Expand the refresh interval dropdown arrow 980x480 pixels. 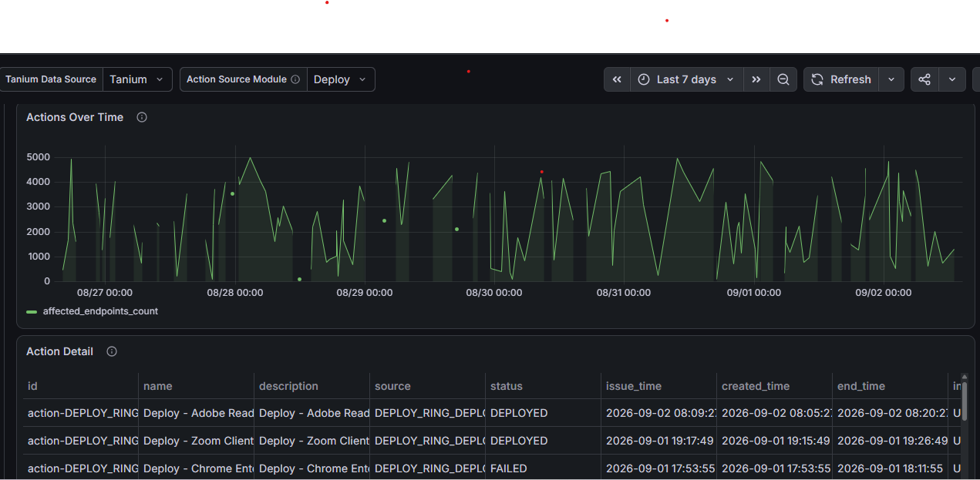[891, 79]
